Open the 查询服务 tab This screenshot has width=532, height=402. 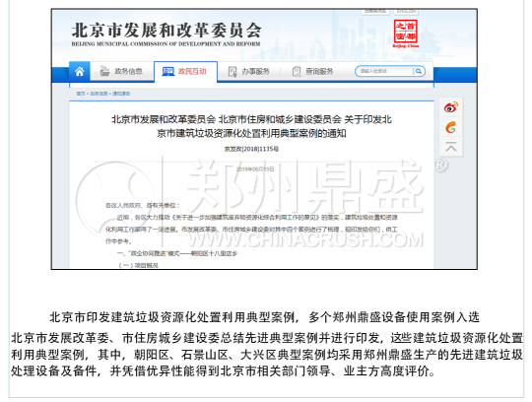pos(319,71)
